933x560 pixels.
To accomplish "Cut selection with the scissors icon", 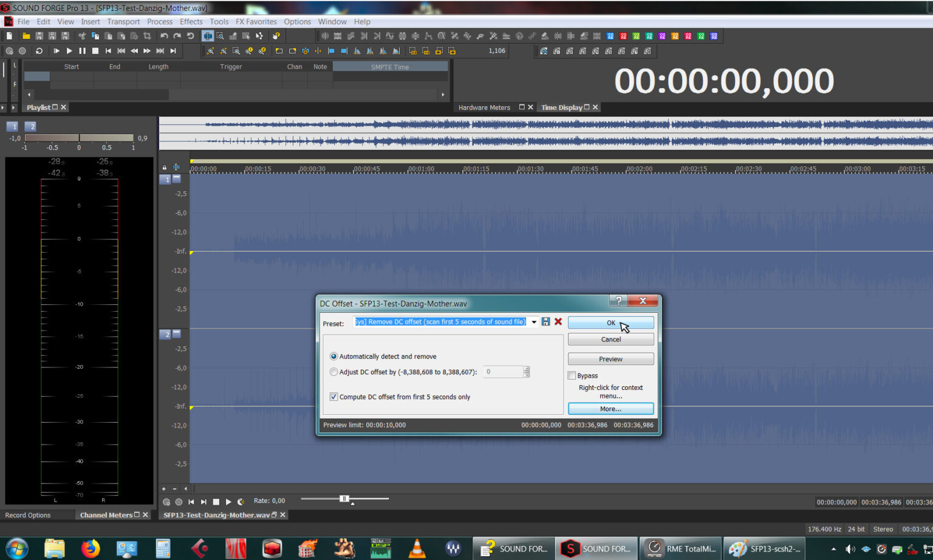I will click(82, 36).
